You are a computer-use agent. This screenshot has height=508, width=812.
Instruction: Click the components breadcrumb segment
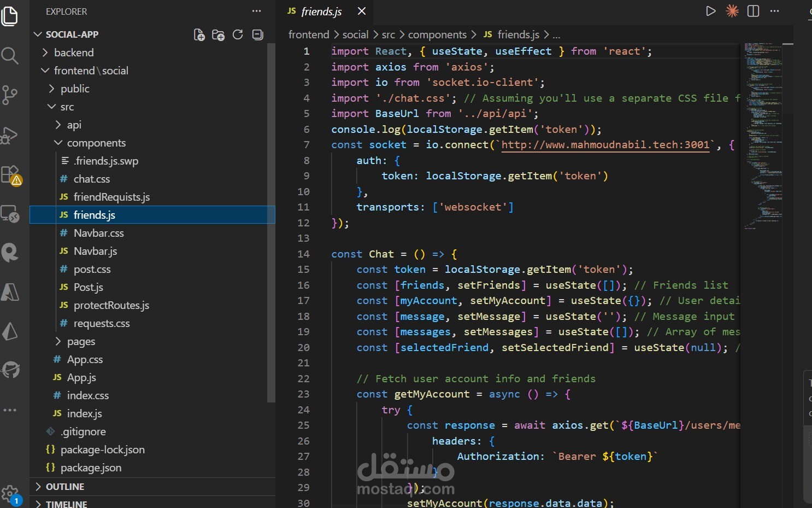pyautogui.click(x=437, y=34)
